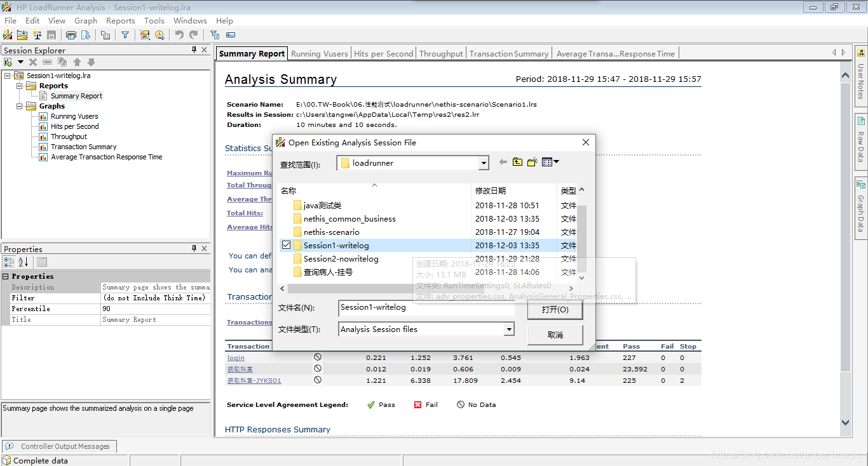Open the File menu
Screen dimensions: 868x466
point(11,20)
